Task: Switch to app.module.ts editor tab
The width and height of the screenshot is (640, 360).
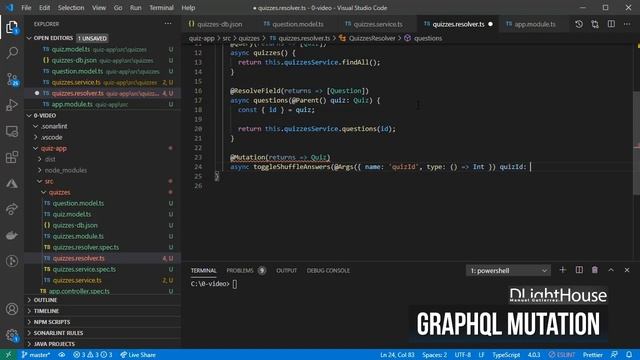Action: click(533, 24)
